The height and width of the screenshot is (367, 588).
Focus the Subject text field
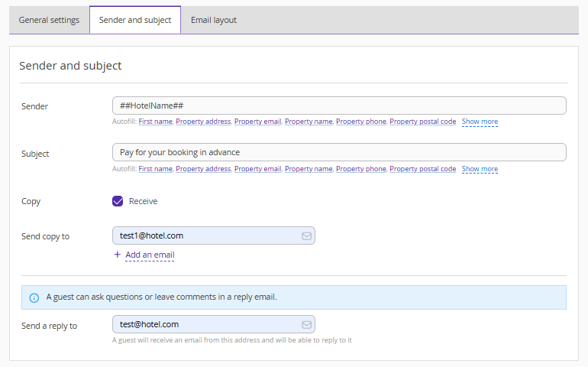(339, 152)
